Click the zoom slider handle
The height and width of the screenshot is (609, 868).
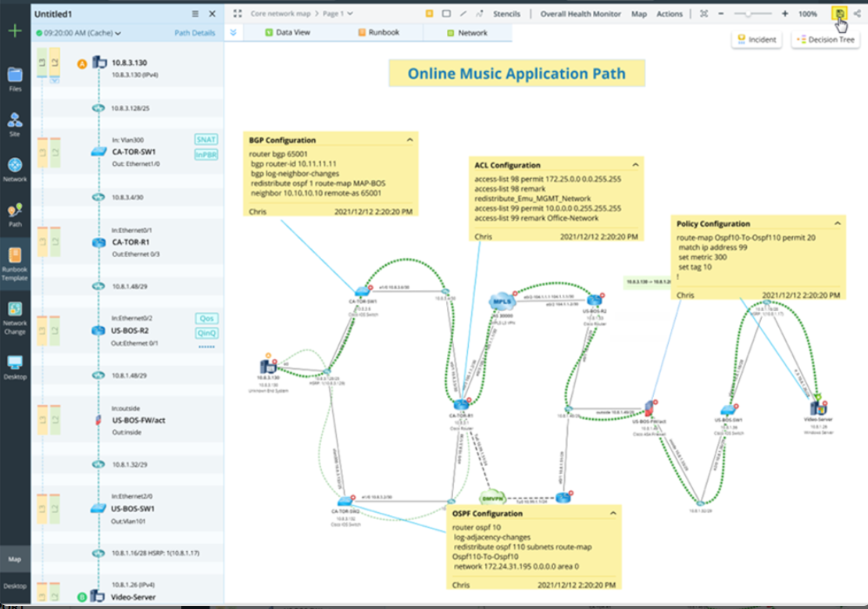click(748, 14)
